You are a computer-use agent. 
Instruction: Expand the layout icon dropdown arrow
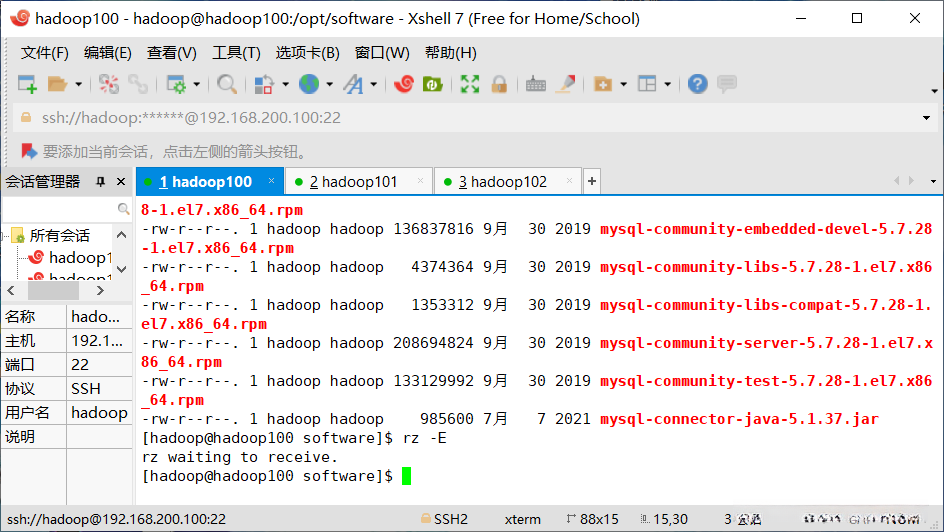[x=668, y=84]
